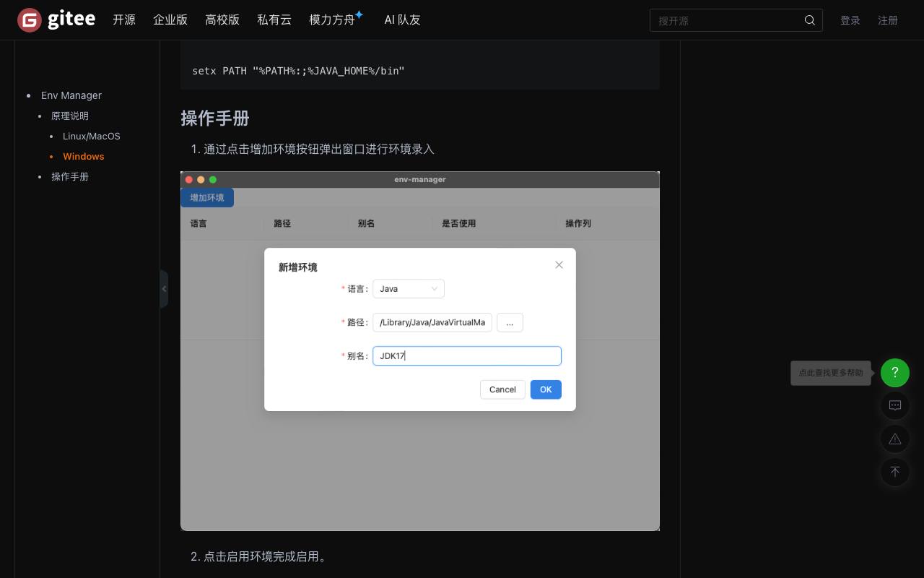Open the env-manager screenshot image
The image size is (924, 578).
click(420, 351)
